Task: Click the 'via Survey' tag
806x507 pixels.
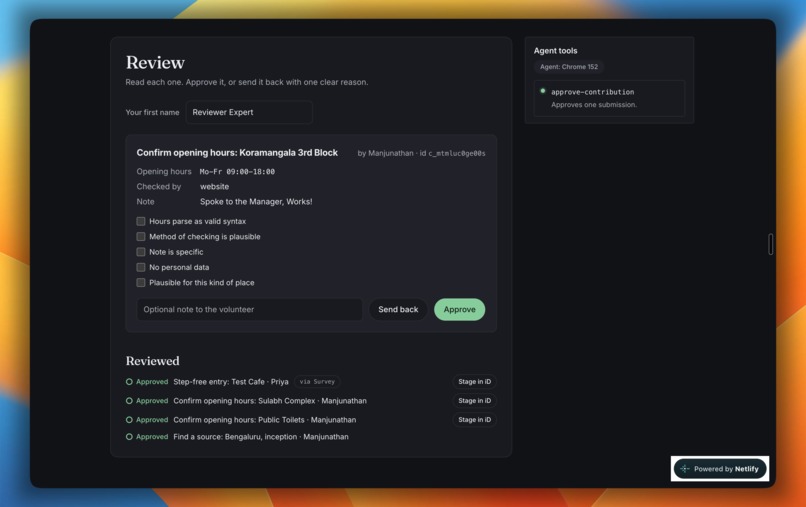Action: point(317,382)
